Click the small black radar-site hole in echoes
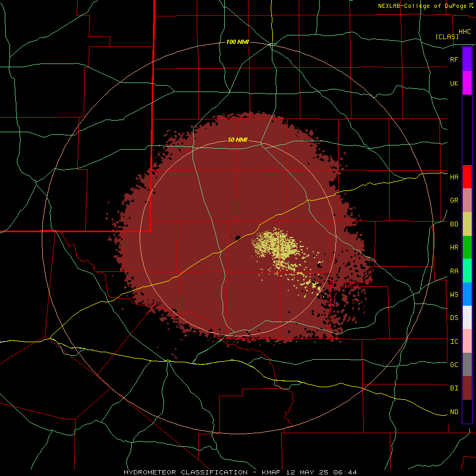Viewport: 476px width, 476px height. (237, 237)
